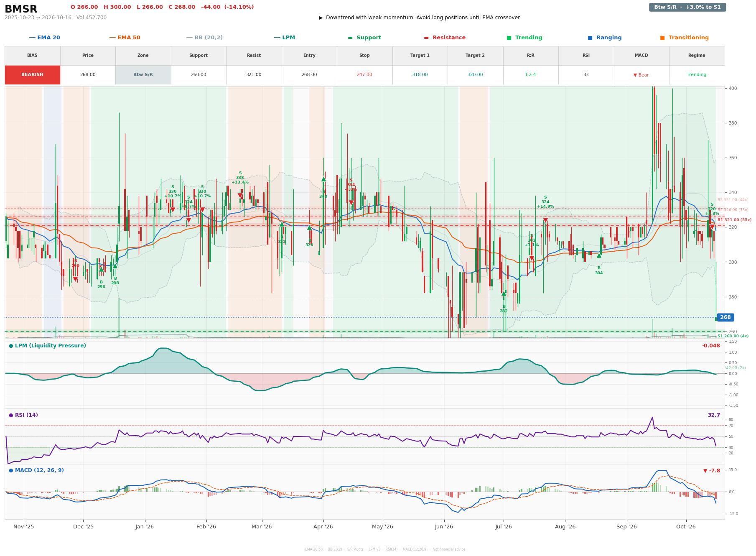
Task: Click the buy marker labeled B 296
Action: (x=101, y=269)
